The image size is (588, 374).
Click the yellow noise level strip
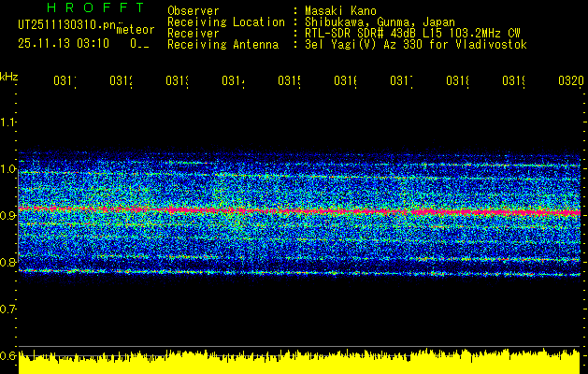point(299,365)
